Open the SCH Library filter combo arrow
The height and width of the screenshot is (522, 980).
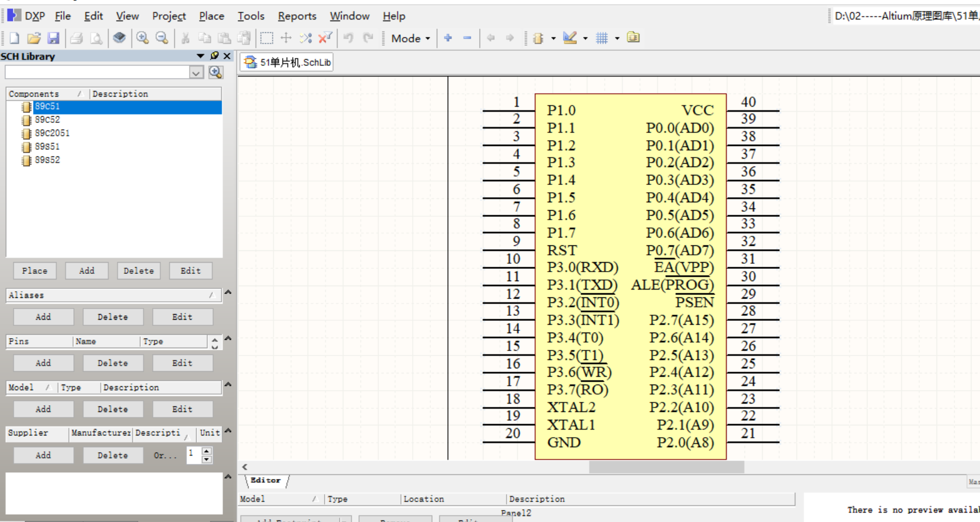tap(196, 73)
